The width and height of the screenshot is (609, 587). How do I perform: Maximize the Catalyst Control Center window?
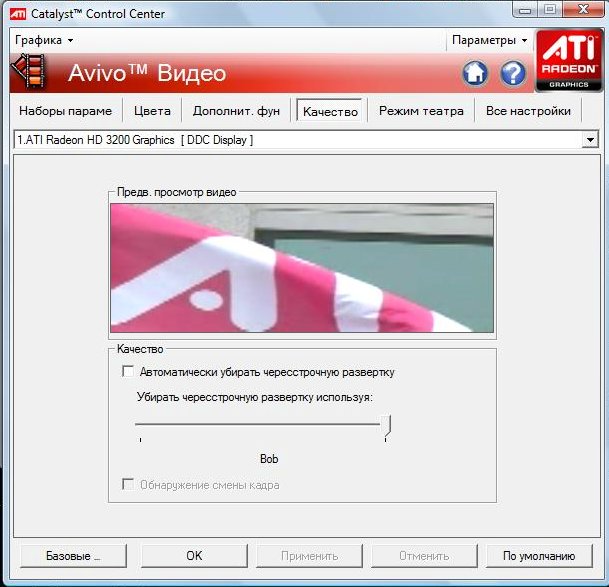coord(550,9)
